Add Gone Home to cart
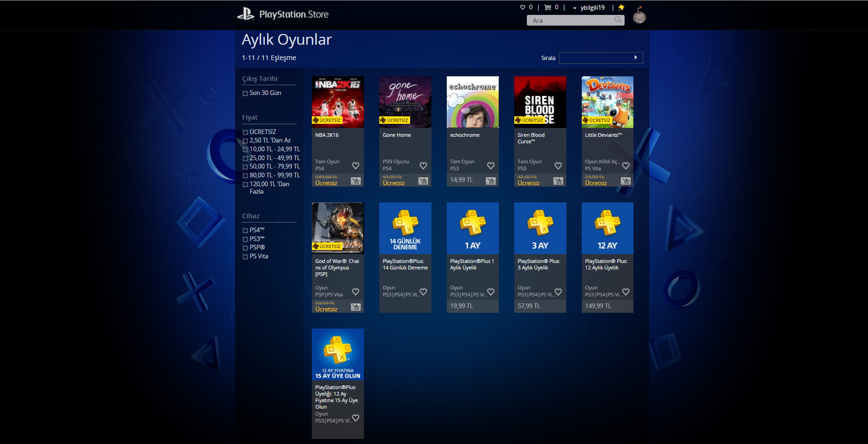 (x=423, y=181)
